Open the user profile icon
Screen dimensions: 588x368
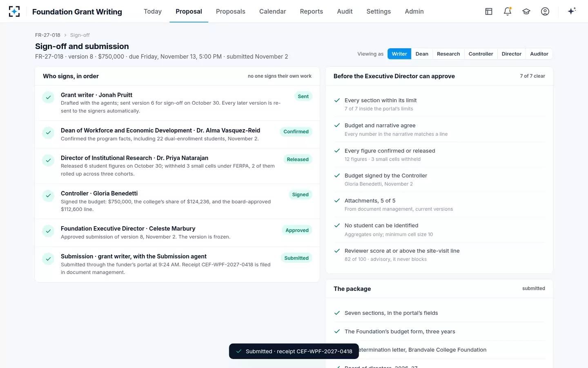[x=545, y=11]
